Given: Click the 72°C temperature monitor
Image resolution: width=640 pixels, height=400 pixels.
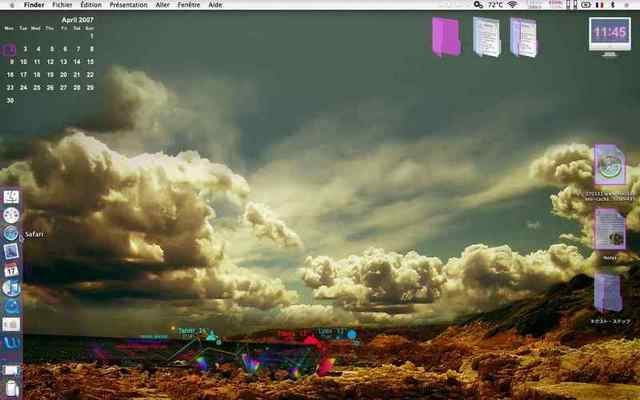Looking at the screenshot, I should click(x=495, y=5).
